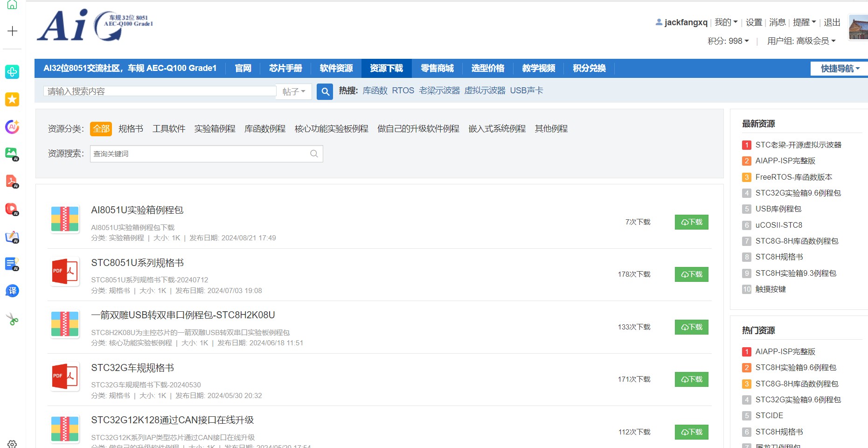Open the teal app icon in sidebar
This screenshot has width=868, height=448.
click(12, 71)
